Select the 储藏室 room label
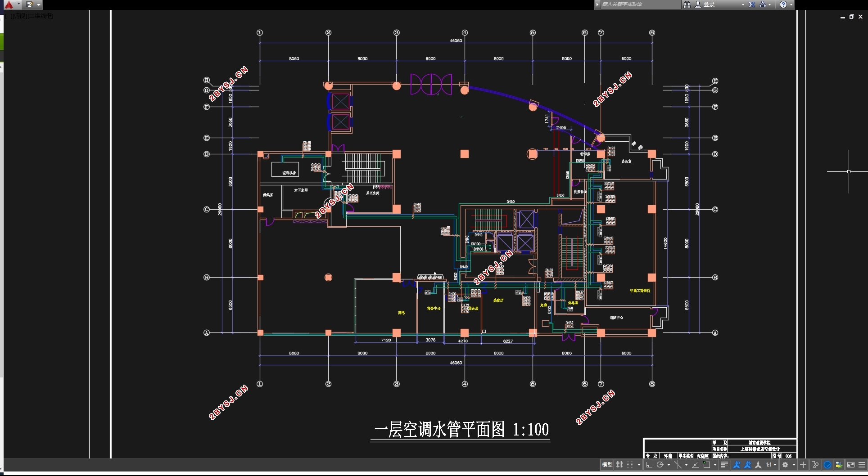The width and height of the screenshot is (868, 476). [268, 195]
